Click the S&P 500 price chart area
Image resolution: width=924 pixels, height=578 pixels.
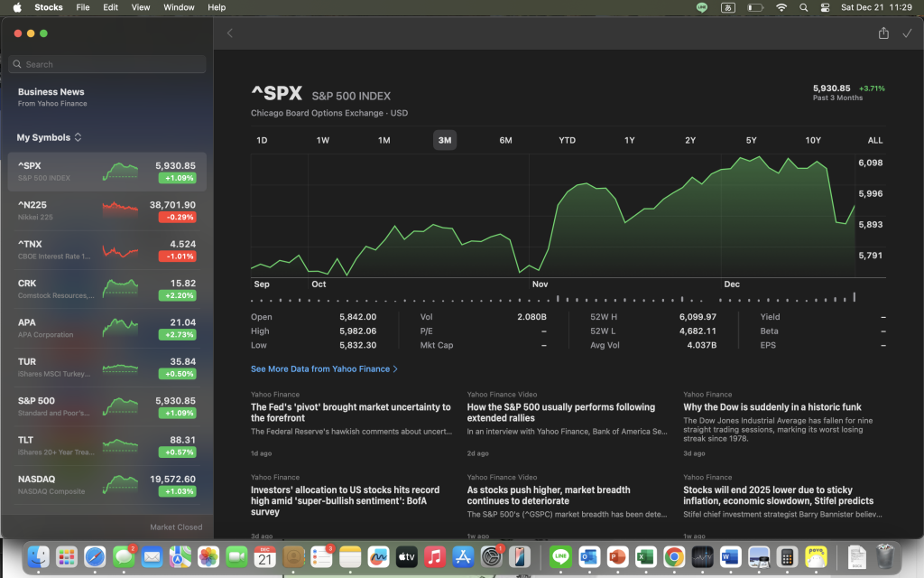click(552, 215)
